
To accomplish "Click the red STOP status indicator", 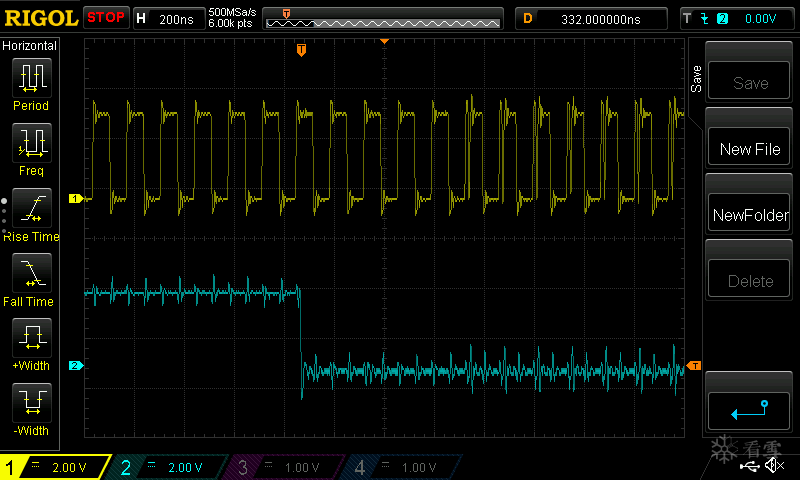I will pos(106,18).
